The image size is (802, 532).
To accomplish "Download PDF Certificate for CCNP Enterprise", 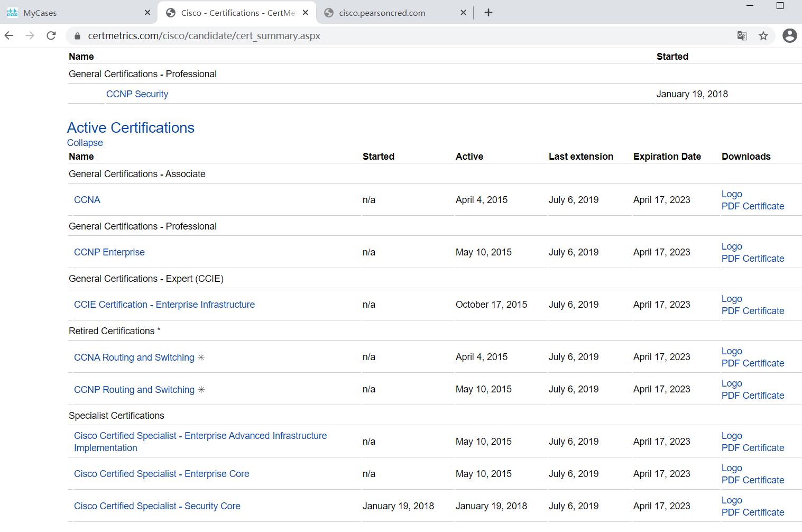I will coord(753,259).
